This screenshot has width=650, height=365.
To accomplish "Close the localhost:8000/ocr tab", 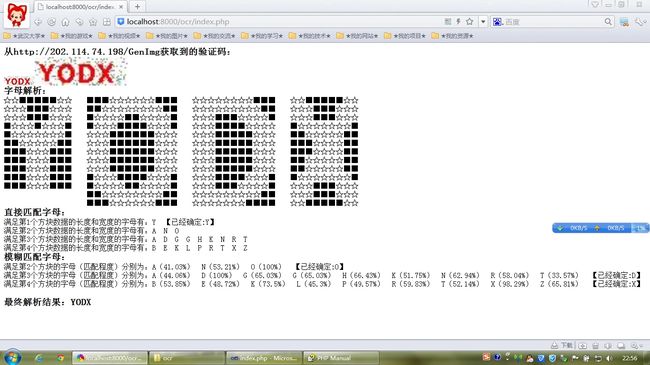I will 121,7.
